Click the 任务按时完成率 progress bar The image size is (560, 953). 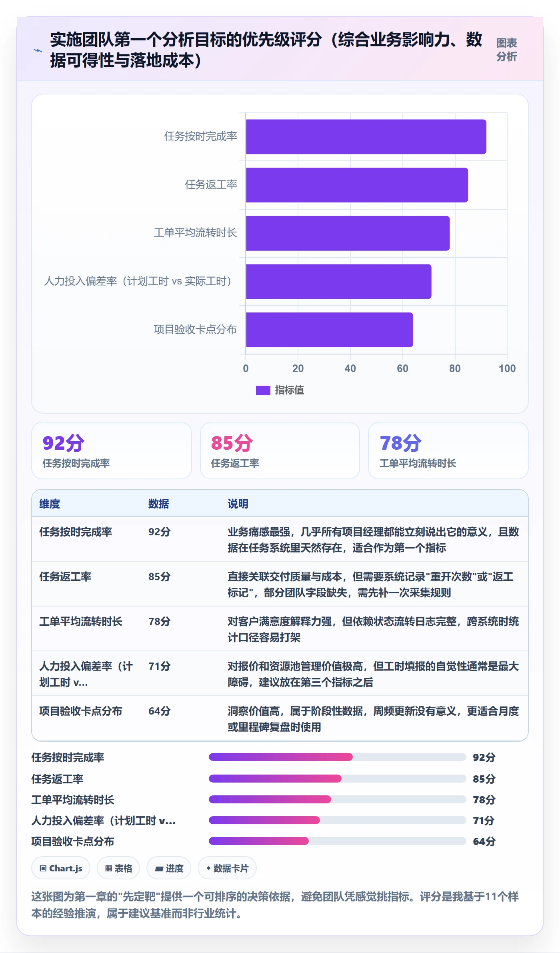(x=337, y=757)
